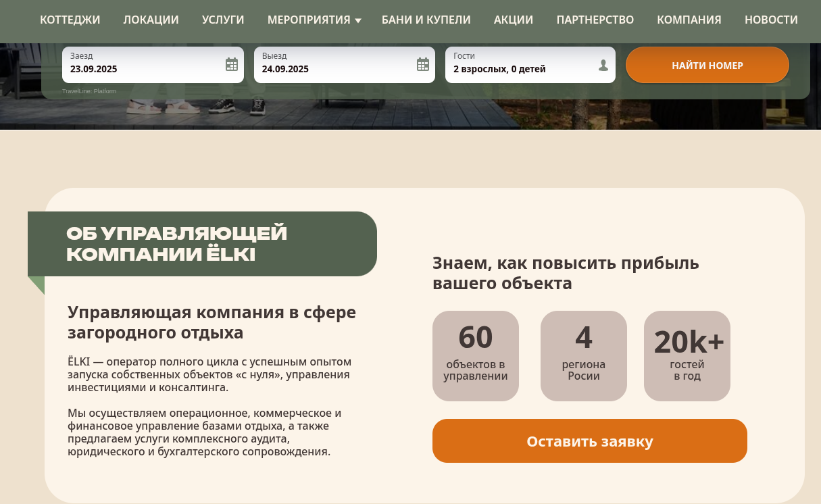Screen dimensions: 821x504
Task: Open the КОМПАНИЯ navigation item
Action: point(689,20)
